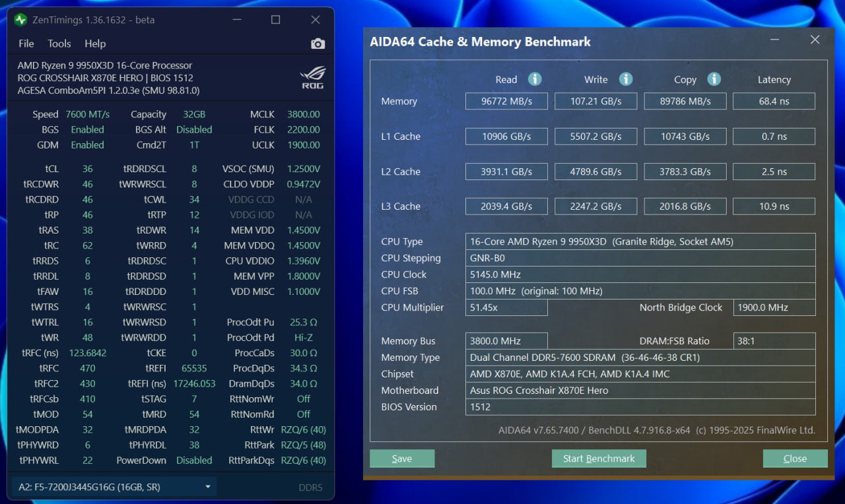Minimize the AIDA64 benchmark window
Viewport: 845px width, 504px height.
[x=774, y=40]
